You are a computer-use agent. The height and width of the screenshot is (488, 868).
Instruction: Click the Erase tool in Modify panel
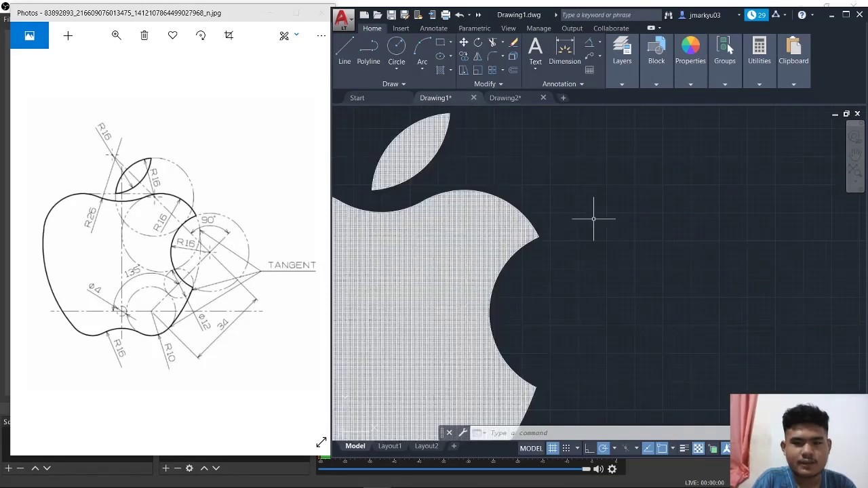pos(513,42)
